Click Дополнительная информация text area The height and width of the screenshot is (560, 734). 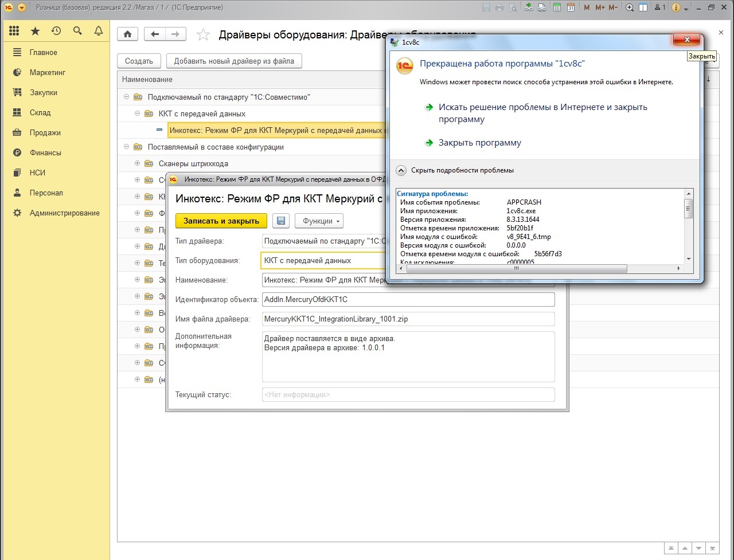point(408,357)
